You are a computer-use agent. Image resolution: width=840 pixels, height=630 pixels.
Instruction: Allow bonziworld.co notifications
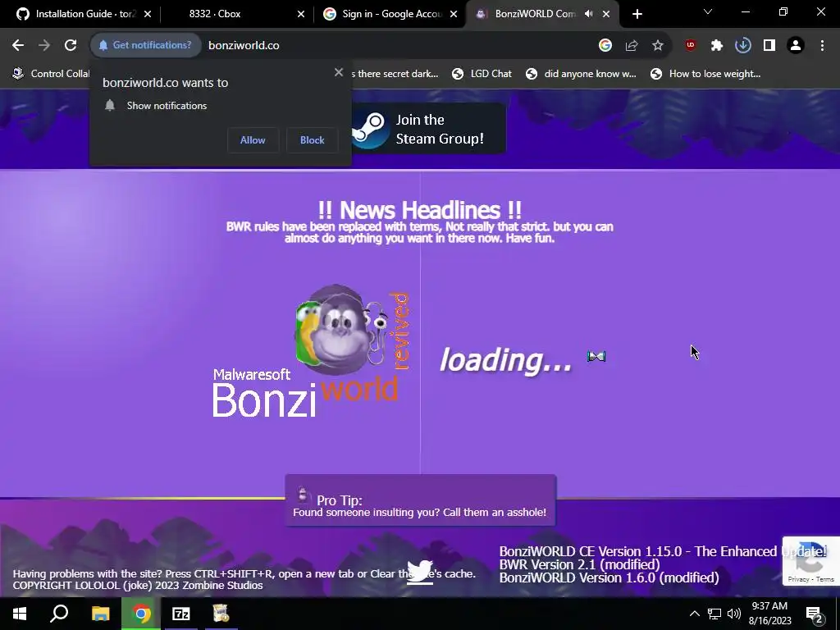pyautogui.click(x=253, y=140)
